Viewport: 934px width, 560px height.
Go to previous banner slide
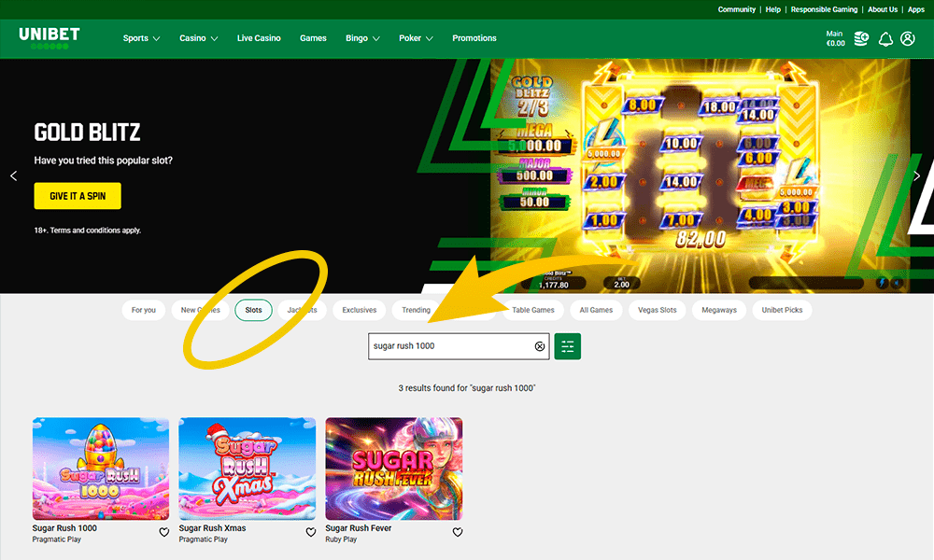click(13, 175)
